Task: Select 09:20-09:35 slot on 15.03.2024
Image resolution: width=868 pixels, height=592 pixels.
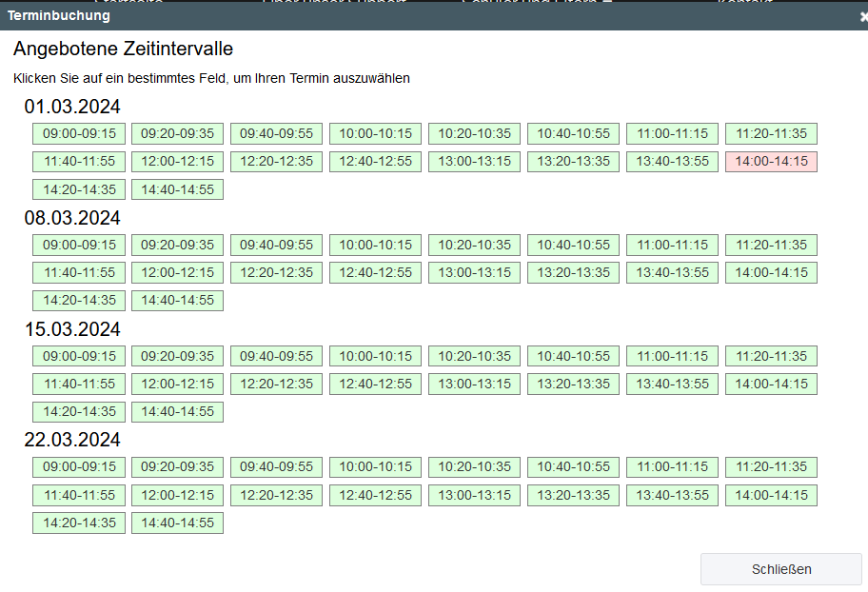Action: pos(177,356)
